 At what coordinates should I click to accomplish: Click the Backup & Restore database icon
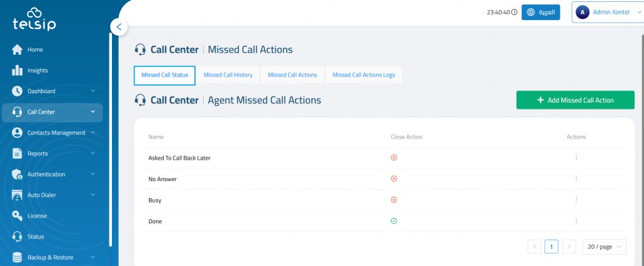point(18,257)
